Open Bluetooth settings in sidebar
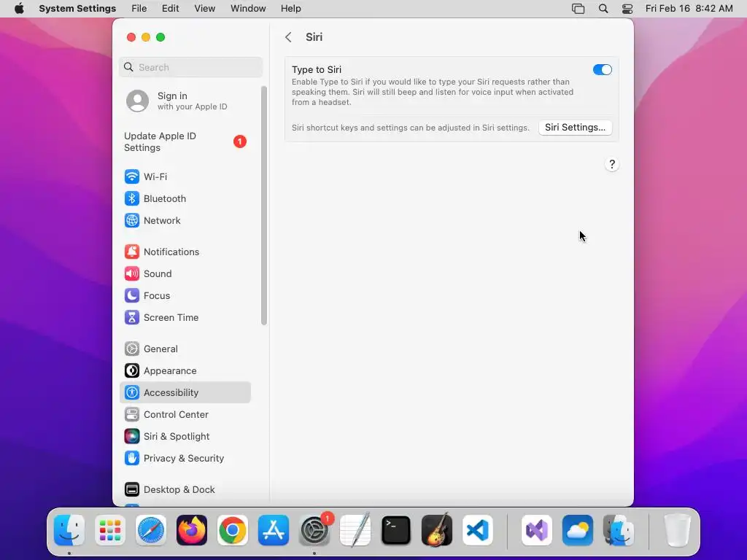The width and height of the screenshot is (747, 560). [x=185, y=198]
